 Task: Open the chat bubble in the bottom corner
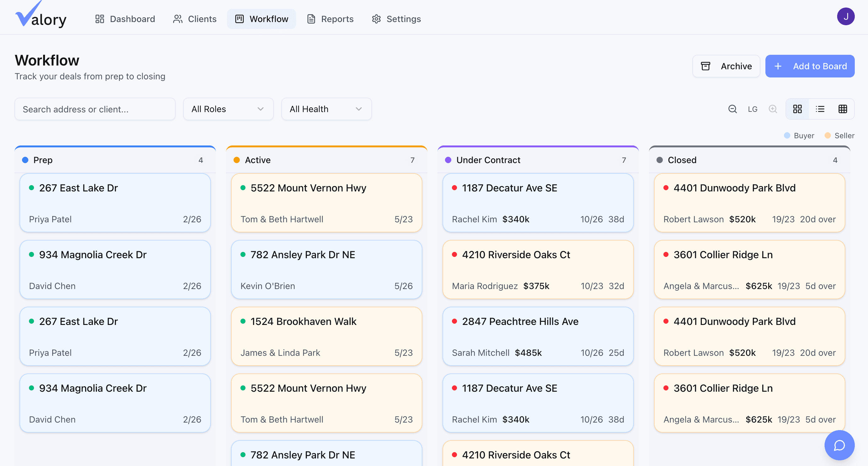click(839, 445)
